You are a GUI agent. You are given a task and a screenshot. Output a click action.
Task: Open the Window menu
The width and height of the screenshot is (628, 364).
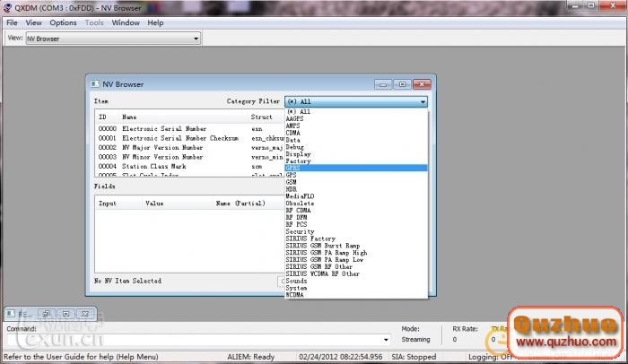[125, 22]
